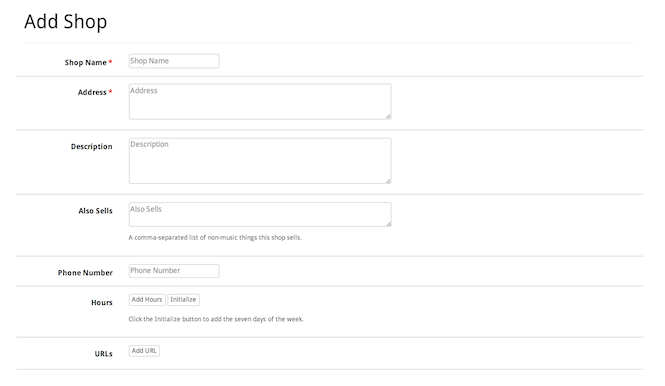
Task: Click the Phone Number input field
Action: pyautogui.click(x=174, y=271)
